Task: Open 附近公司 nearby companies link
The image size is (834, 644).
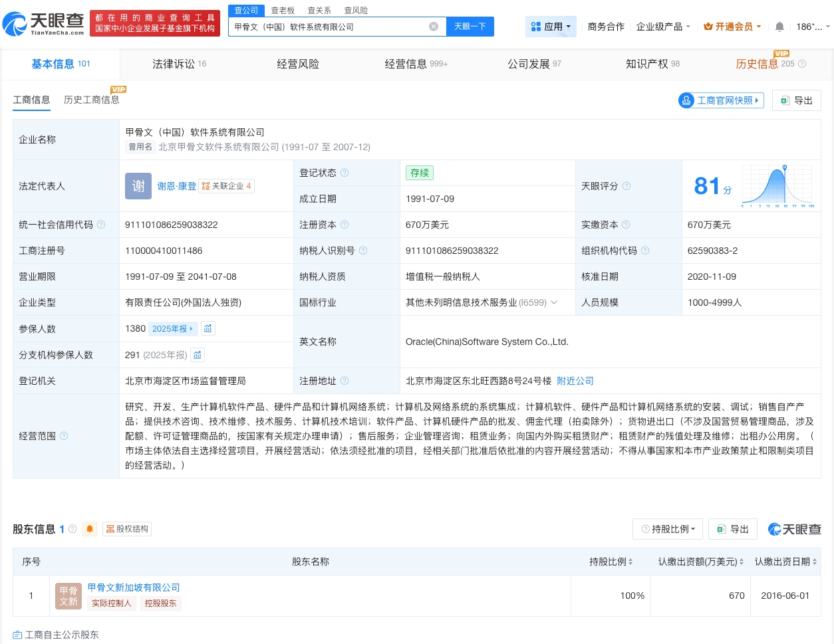Action: click(x=575, y=381)
